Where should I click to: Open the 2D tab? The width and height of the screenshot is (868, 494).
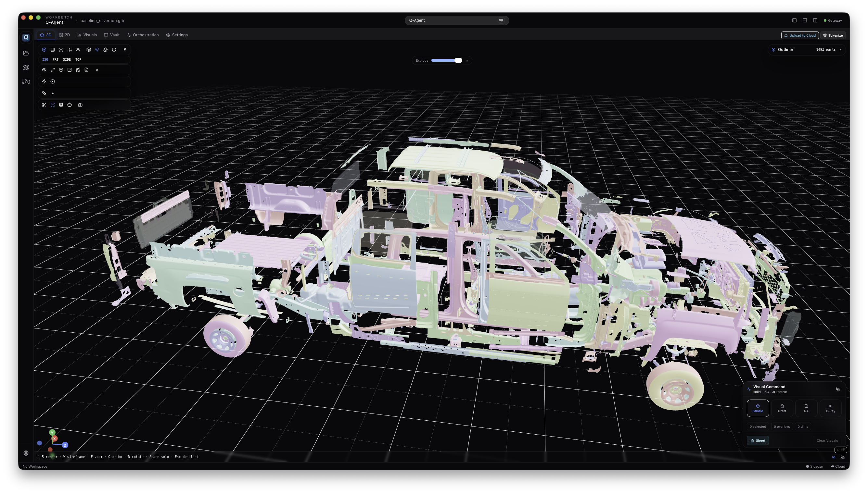(65, 35)
